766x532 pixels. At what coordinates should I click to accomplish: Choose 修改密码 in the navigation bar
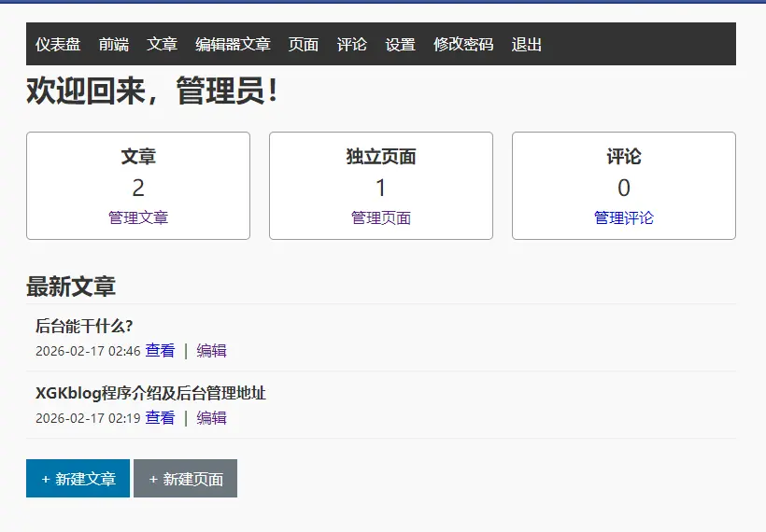(463, 45)
